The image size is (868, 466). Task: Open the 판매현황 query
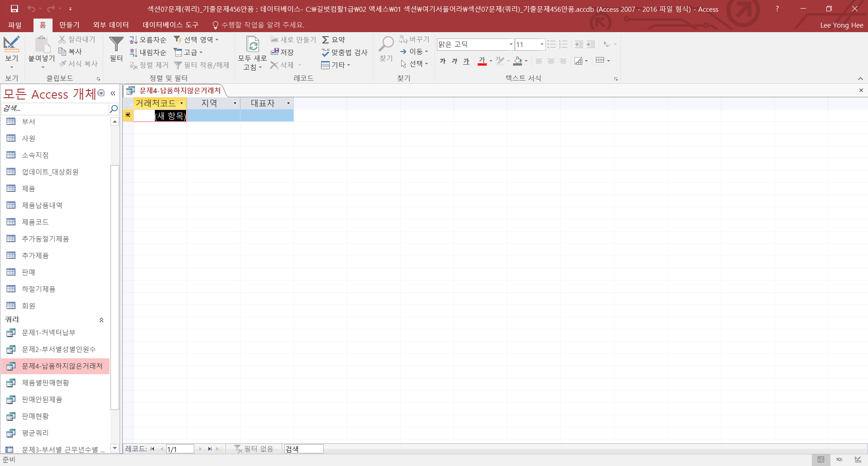[x=35, y=416]
